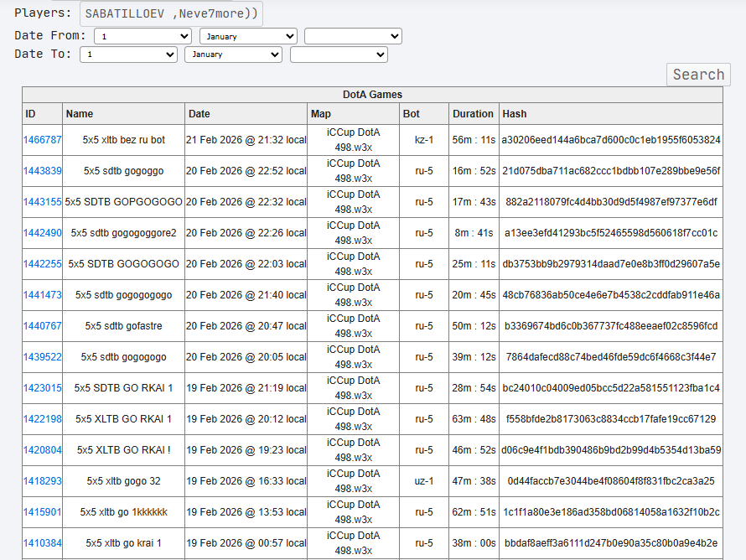Open game ID 1439522
This screenshot has width=746, height=560.
click(x=43, y=357)
